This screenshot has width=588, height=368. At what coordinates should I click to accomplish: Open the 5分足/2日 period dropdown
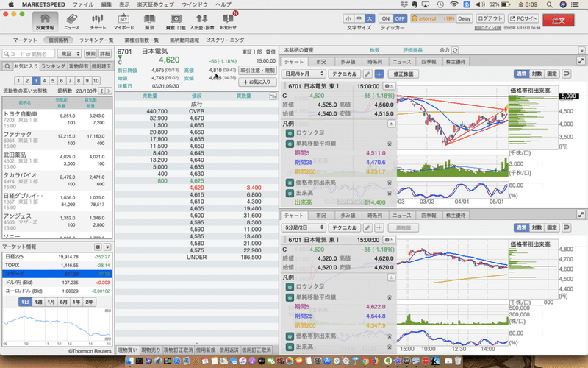(304, 227)
